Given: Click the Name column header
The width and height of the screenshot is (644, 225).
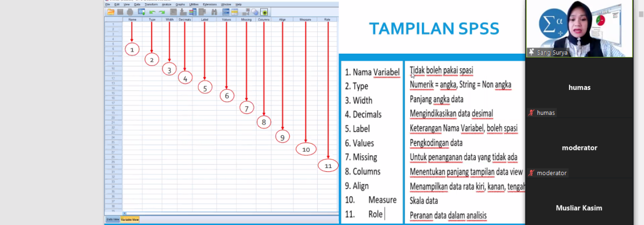Looking at the screenshot, I should [x=133, y=20].
